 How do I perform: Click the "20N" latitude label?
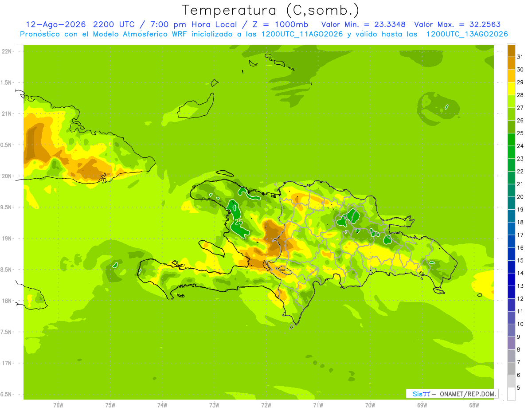point(6,176)
